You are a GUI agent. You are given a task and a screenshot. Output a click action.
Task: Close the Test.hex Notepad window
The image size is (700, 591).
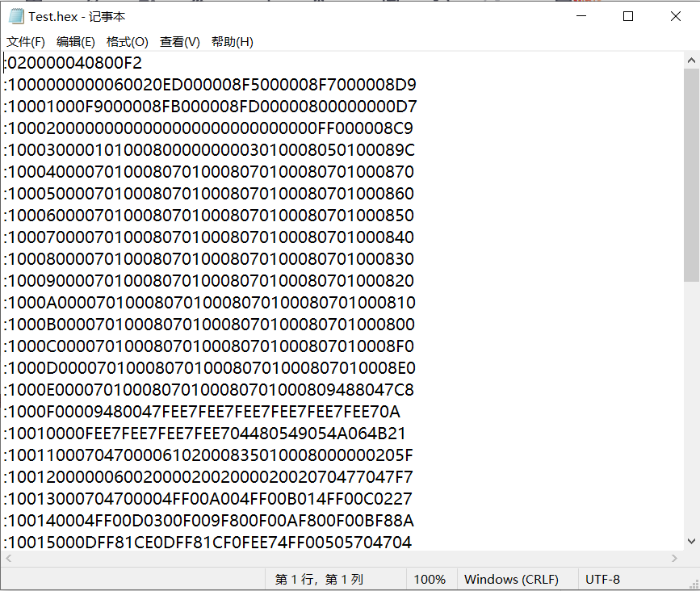coord(676,16)
